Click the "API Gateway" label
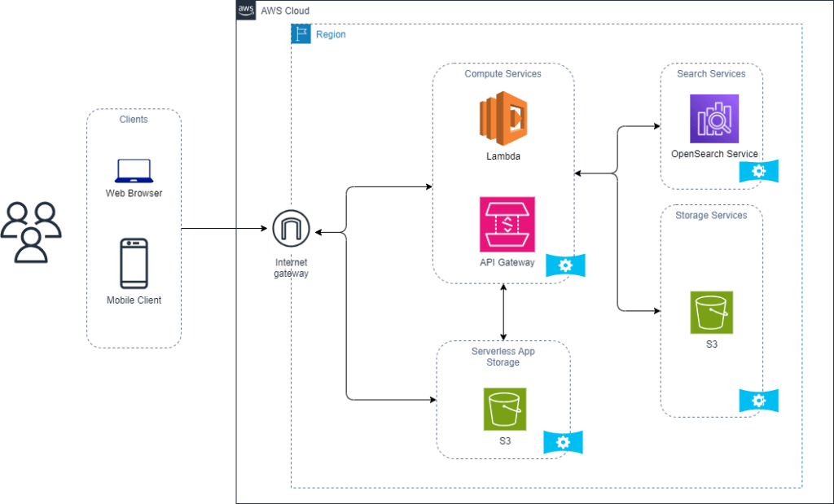This screenshot has height=504, width=834. pyautogui.click(x=507, y=262)
